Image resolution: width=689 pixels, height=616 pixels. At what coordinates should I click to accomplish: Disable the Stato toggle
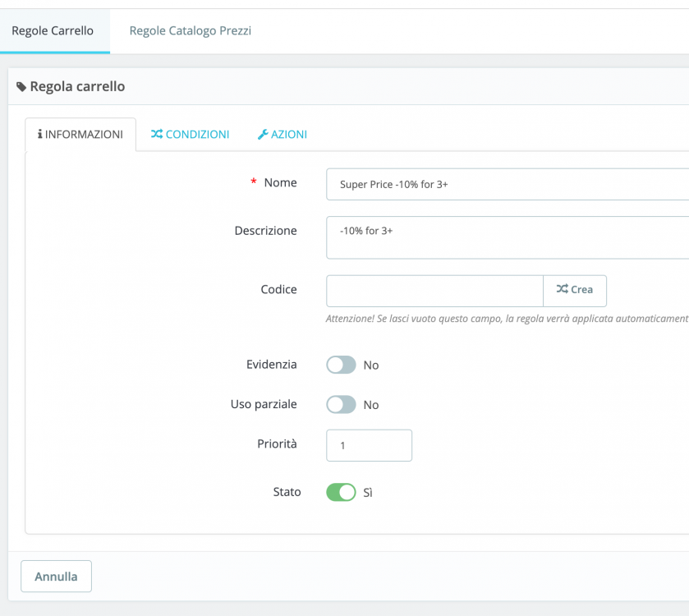341,492
